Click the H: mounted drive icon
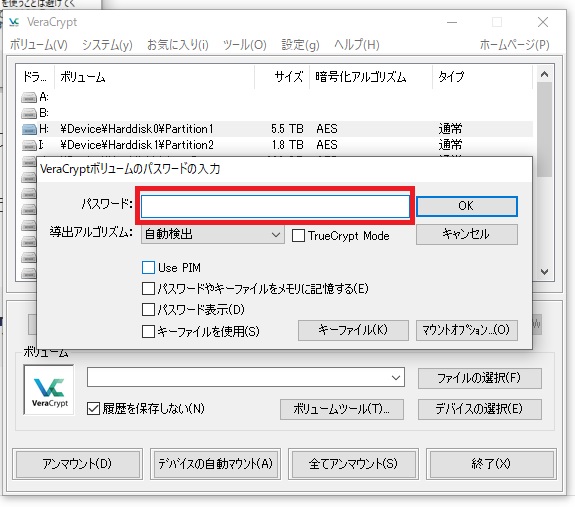The height and width of the screenshot is (507, 575). point(29,129)
